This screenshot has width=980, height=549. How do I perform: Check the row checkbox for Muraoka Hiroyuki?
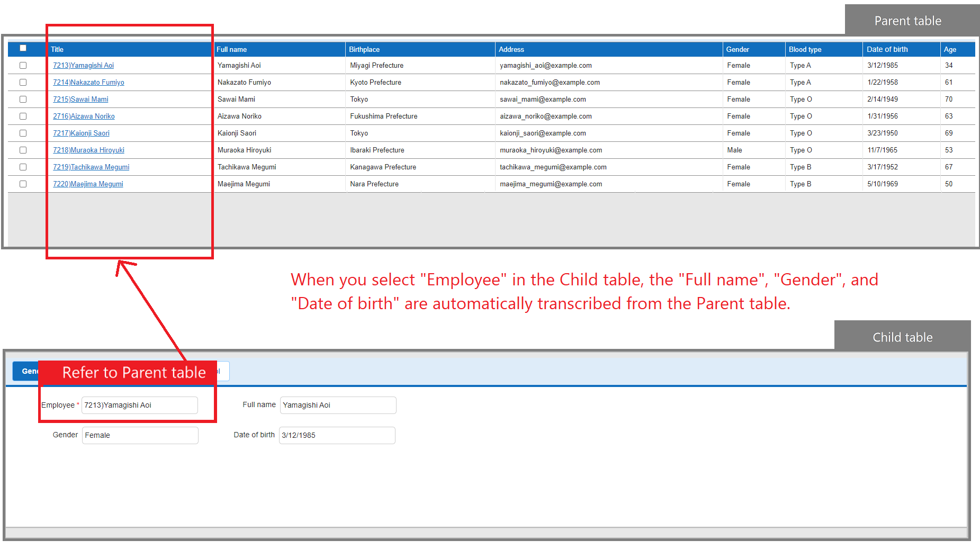23,150
